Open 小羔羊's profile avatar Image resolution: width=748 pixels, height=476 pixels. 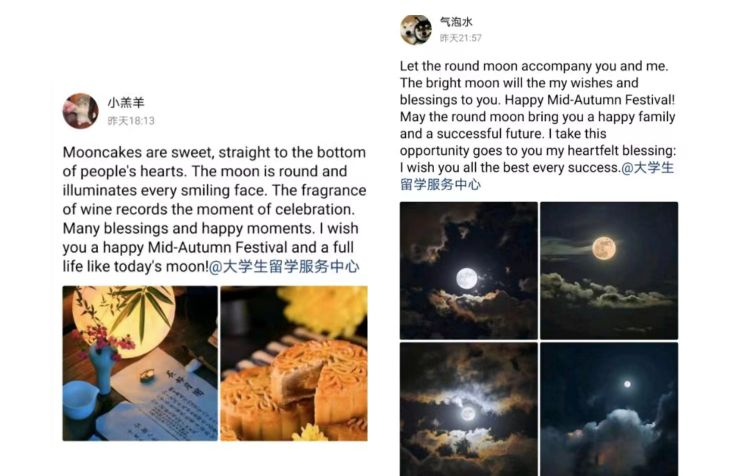(x=80, y=111)
